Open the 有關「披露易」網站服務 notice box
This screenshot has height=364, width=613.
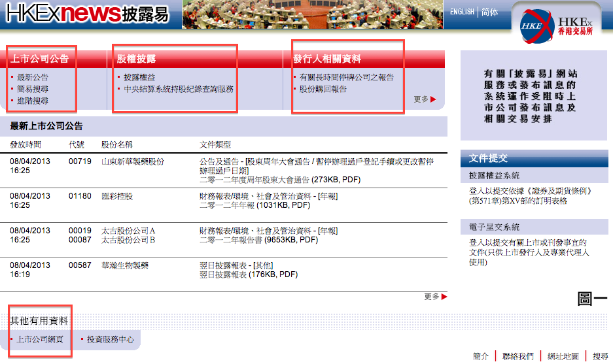coord(534,95)
